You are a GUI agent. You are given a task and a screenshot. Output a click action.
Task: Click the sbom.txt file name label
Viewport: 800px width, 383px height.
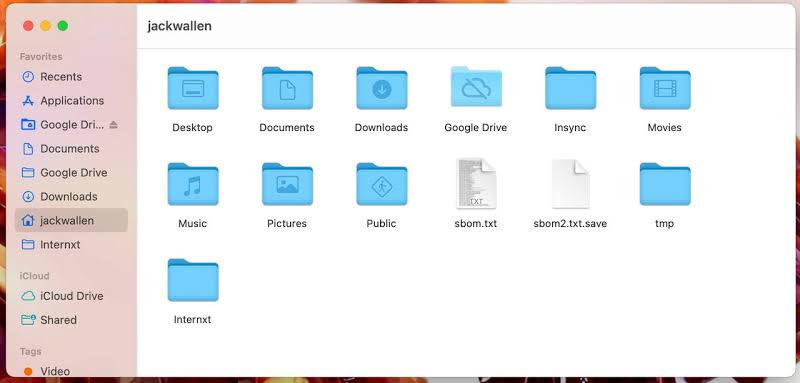(x=476, y=223)
